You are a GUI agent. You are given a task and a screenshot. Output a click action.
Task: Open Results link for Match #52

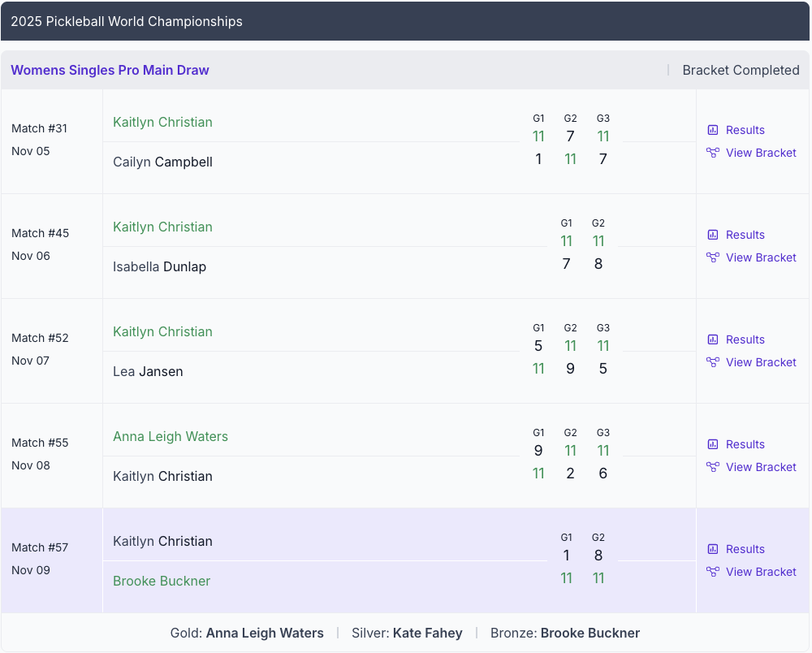745,339
